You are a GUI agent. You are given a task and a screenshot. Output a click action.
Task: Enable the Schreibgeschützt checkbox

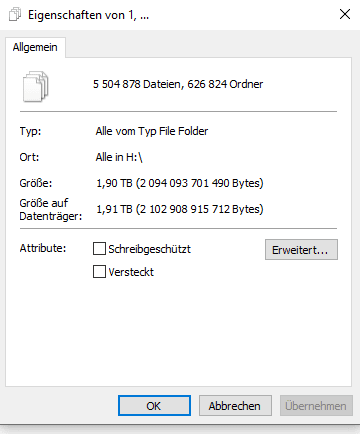tap(99, 249)
